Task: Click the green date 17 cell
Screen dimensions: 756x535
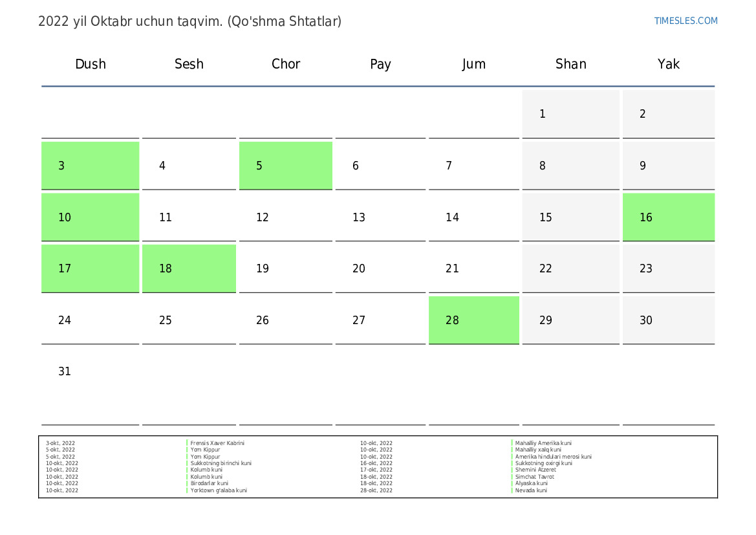Action: 90,268
